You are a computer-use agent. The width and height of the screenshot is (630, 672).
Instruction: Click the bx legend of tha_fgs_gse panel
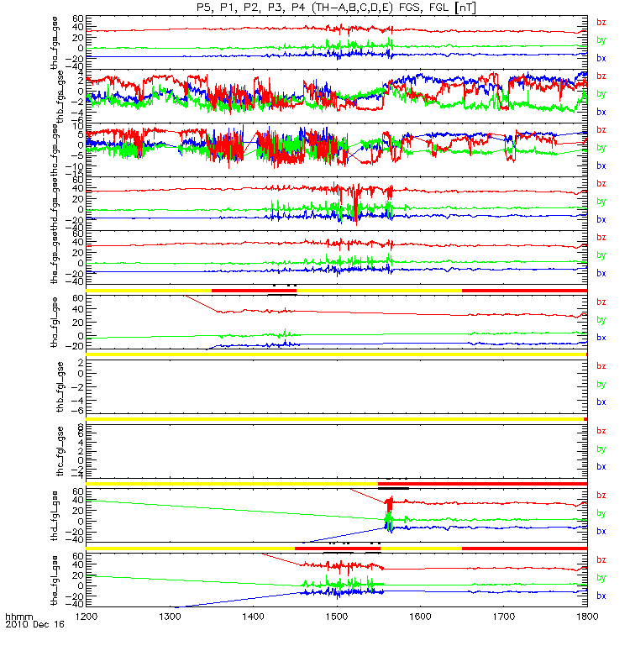click(601, 58)
